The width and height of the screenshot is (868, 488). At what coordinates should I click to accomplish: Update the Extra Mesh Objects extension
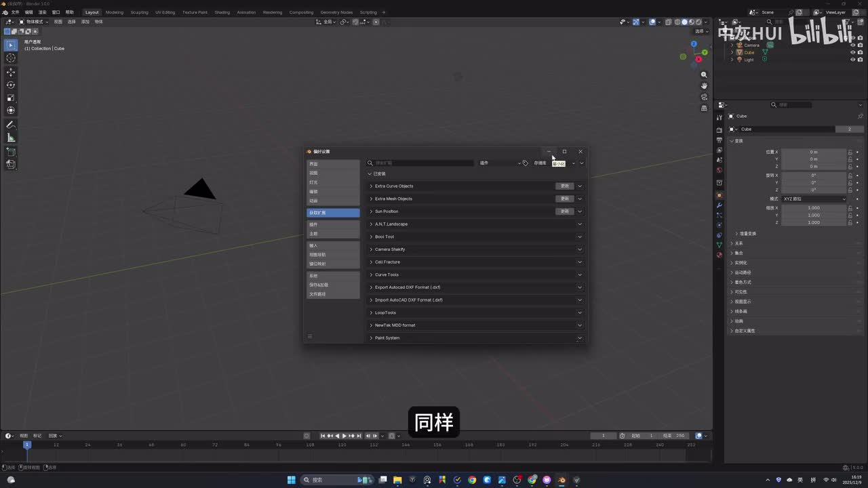pyautogui.click(x=565, y=199)
